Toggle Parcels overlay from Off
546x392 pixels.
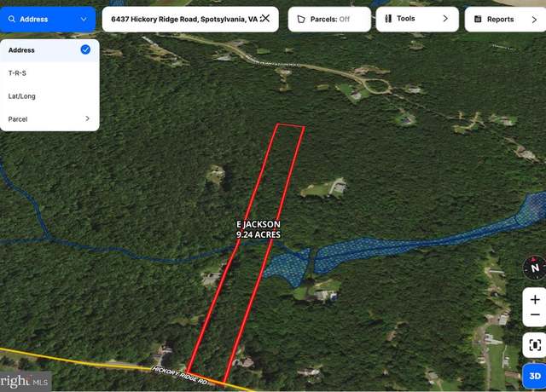(329, 19)
